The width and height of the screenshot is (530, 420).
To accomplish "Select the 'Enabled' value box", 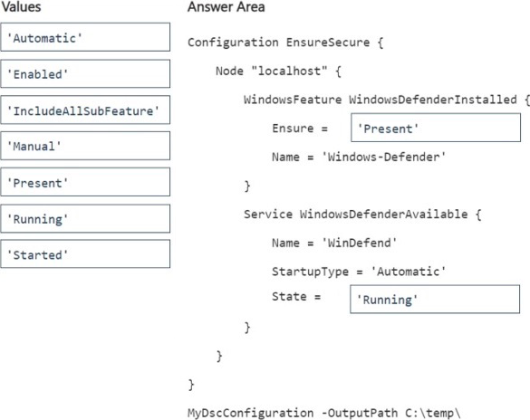I will pyautogui.click(x=85, y=73).
